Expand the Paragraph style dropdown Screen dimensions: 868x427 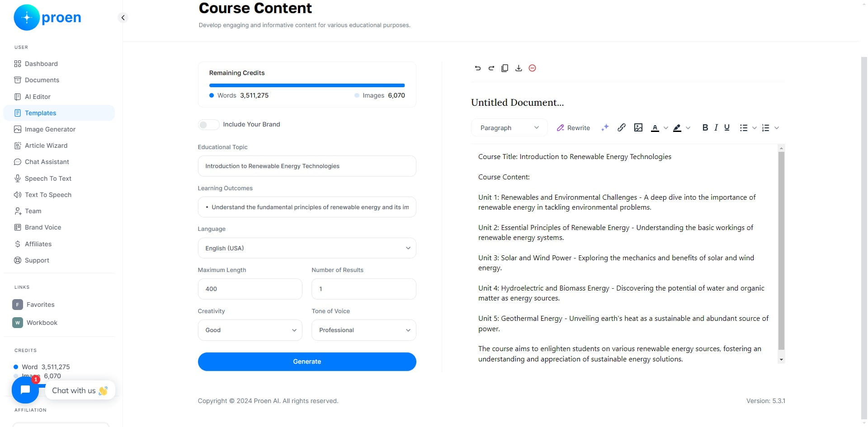point(509,128)
